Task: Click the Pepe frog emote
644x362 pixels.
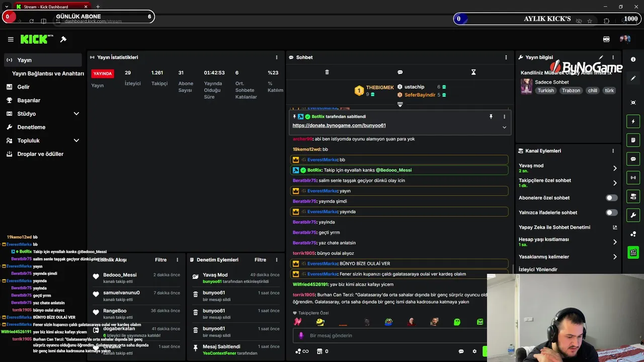Action: [388, 322]
